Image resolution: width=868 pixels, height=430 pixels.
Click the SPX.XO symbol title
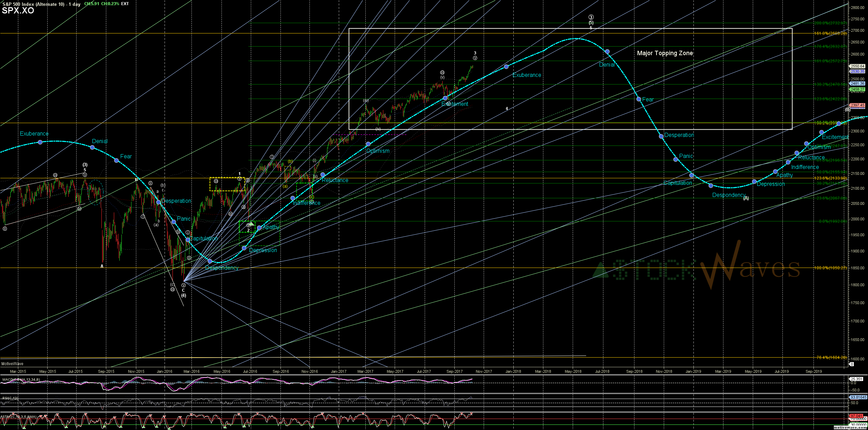[x=18, y=11]
